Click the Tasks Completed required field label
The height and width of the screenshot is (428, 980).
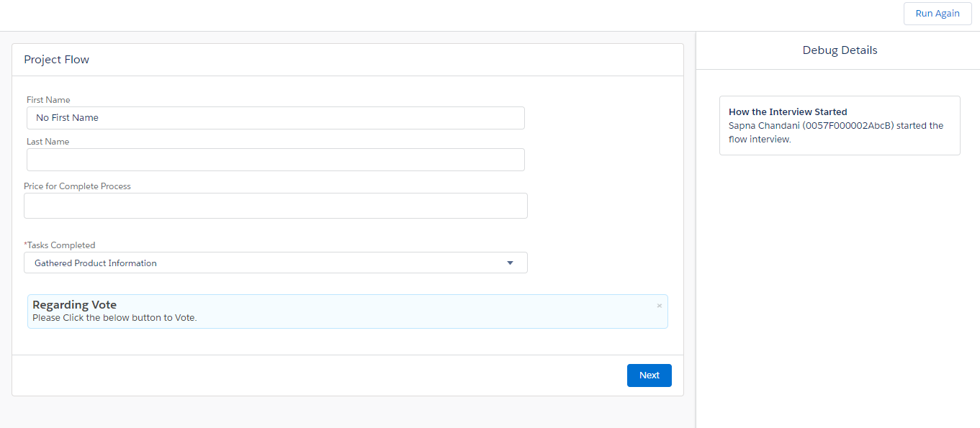pos(59,245)
